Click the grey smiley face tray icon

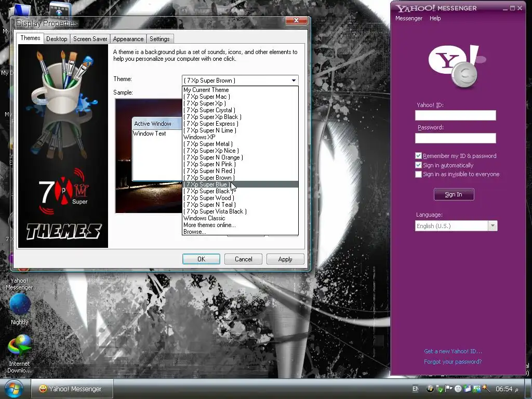tap(458, 389)
